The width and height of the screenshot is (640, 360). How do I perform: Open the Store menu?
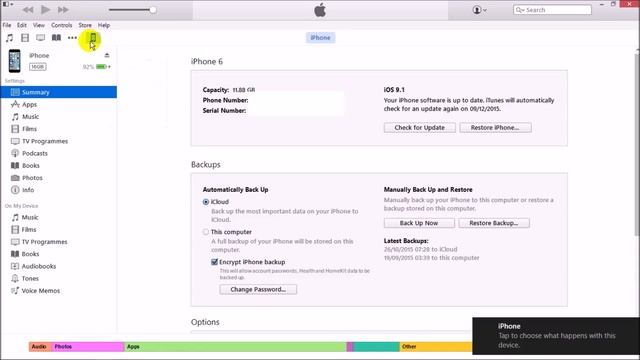tap(85, 25)
